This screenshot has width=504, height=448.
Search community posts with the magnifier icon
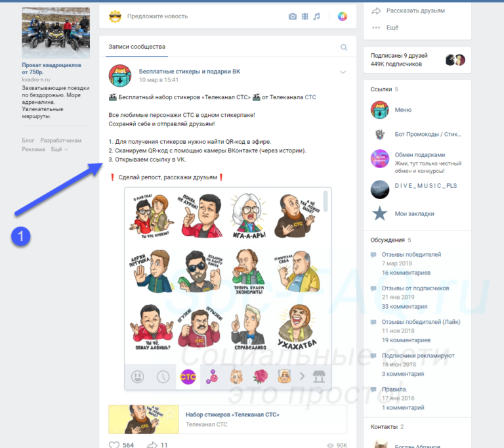click(x=344, y=47)
